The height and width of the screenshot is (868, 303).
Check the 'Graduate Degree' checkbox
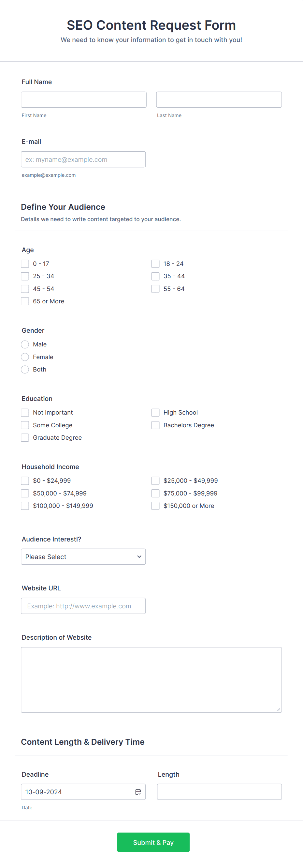[24, 437]
